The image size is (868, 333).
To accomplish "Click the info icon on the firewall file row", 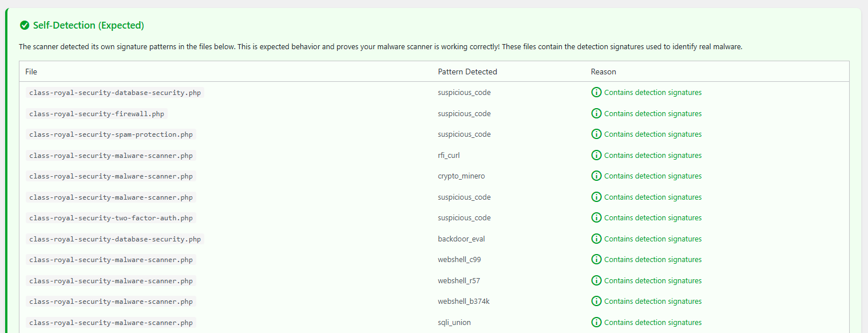I will pos(596,113).
